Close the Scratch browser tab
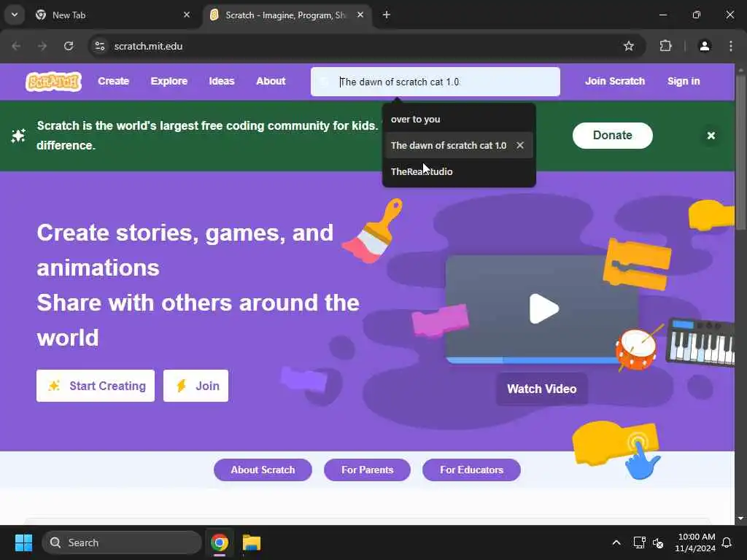Image resolution: width=747 pixels, height=560 pixels. click(360, 15)
